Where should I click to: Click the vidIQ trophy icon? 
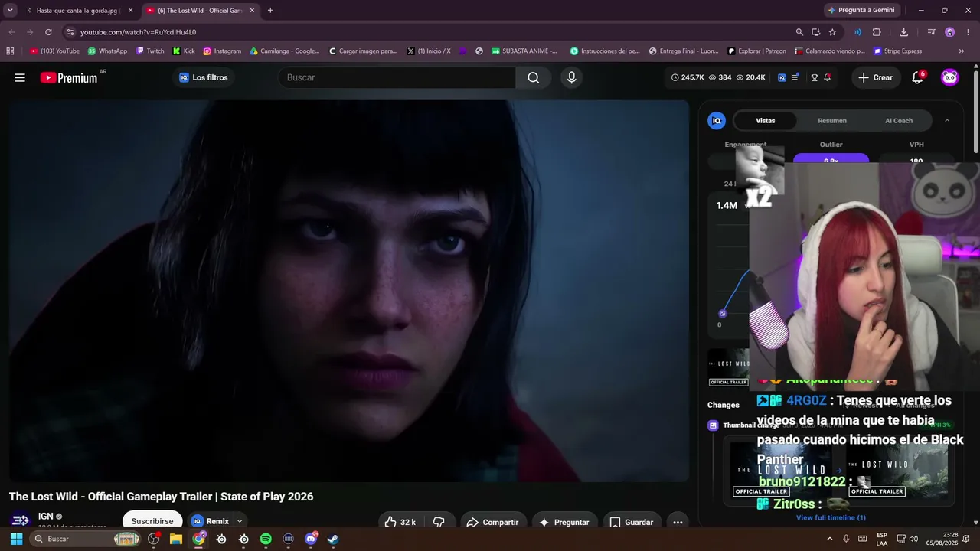[x=815, y=77]
